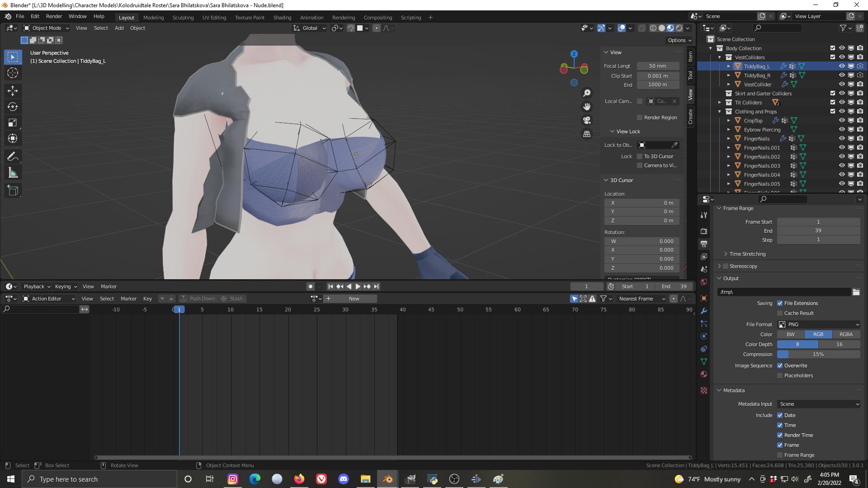Hide CropTop in the viewport

point(842,121)
